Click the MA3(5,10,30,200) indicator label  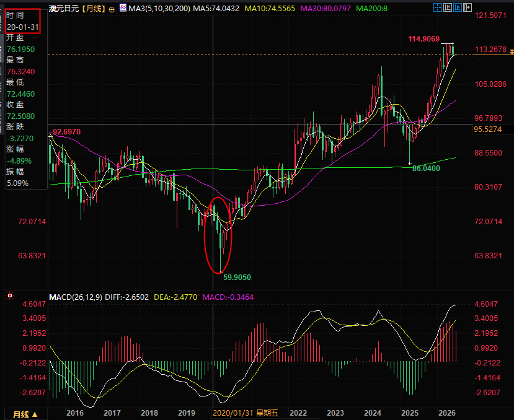point(159,9)
